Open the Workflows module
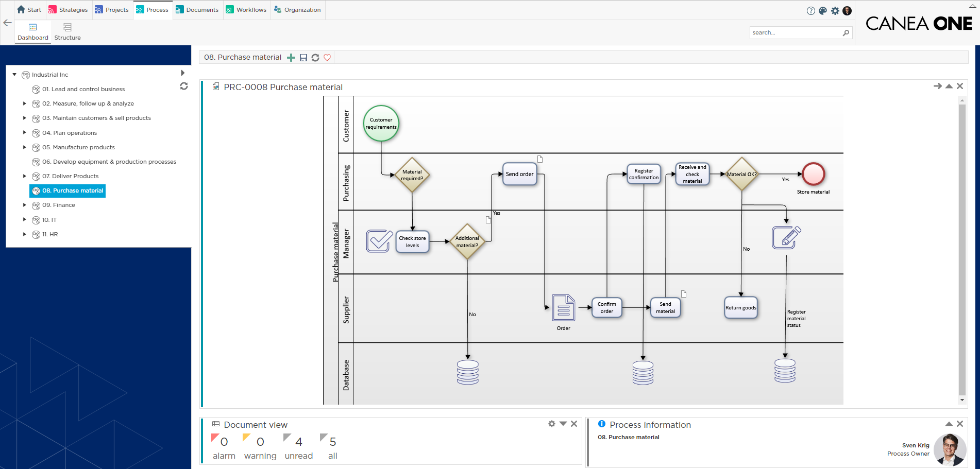 [246, 9]
